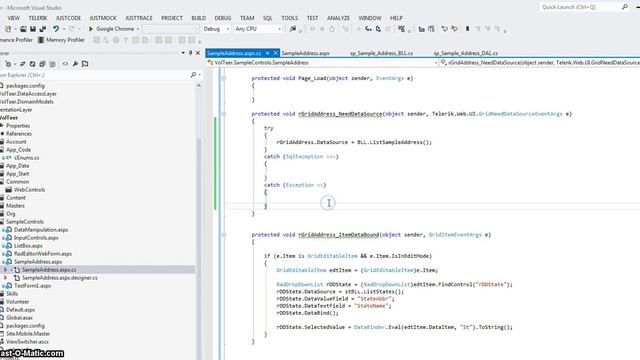Select ViewSwitcher.ascx in Solution Explorer

pyautogui.click(x=27, y=342)
